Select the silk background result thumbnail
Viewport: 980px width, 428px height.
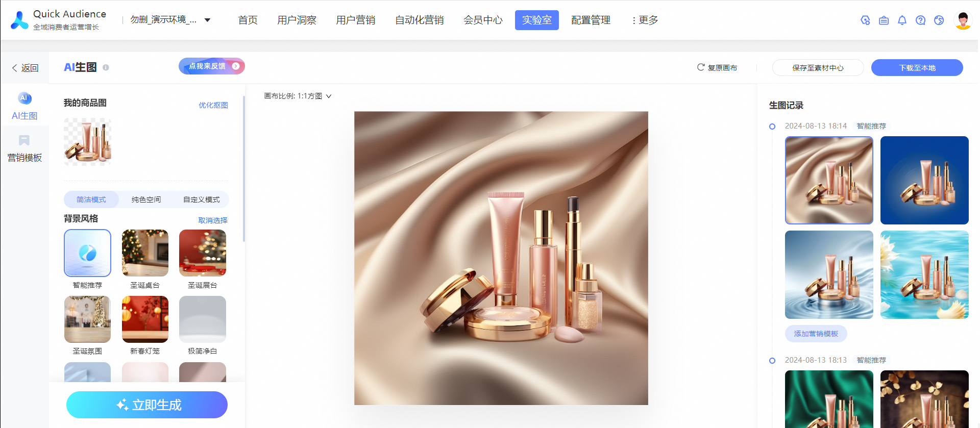point(829,180)
